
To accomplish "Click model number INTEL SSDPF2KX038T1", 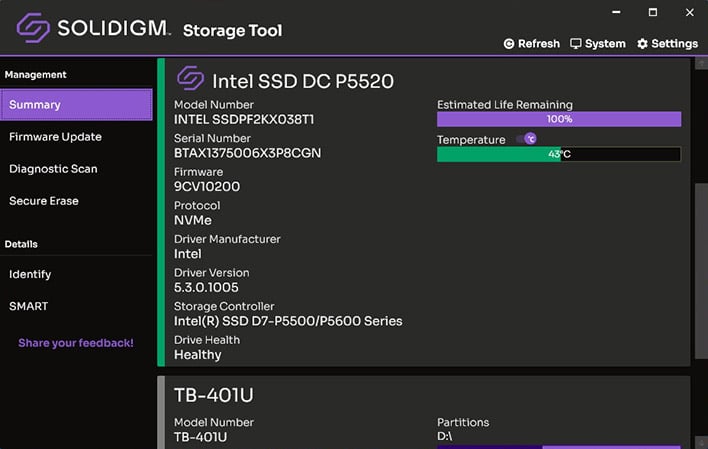I will pyautogui.click(x=244, y=120).
